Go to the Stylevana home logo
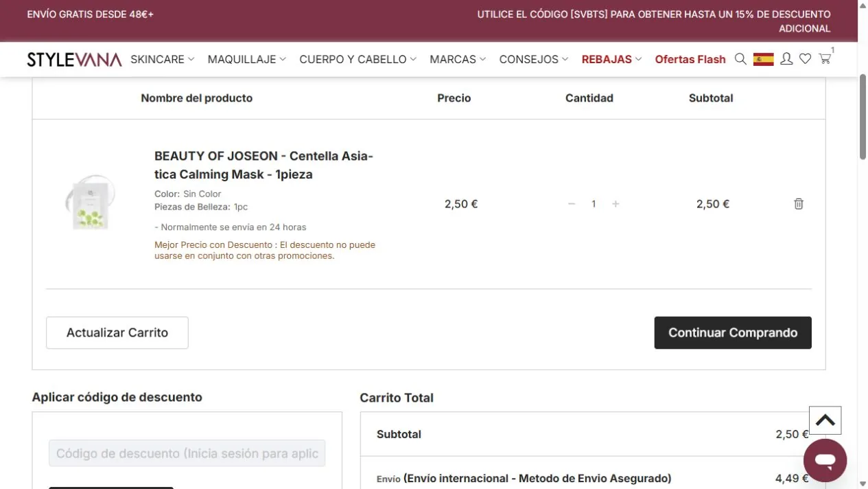Viewport: 868px width, 489px height. click(74, 60)
